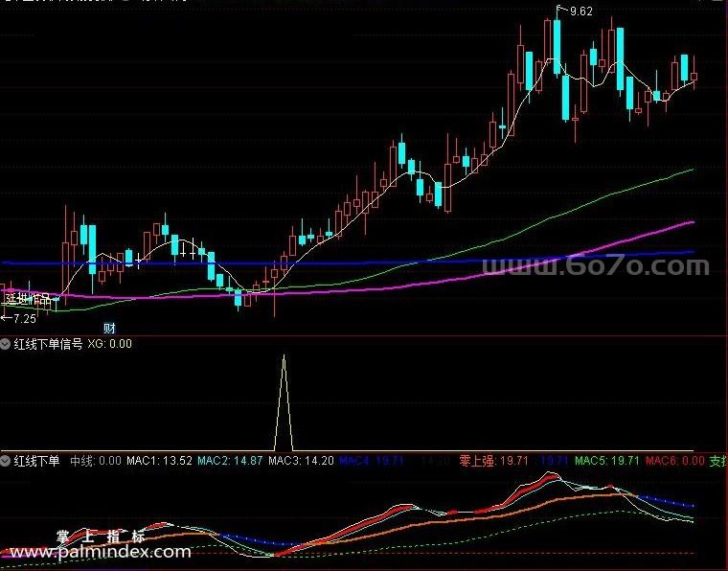The image size is (728, 571).
Task: Click the 零上强: 19.71 value
Action: [x=494, y=461]
